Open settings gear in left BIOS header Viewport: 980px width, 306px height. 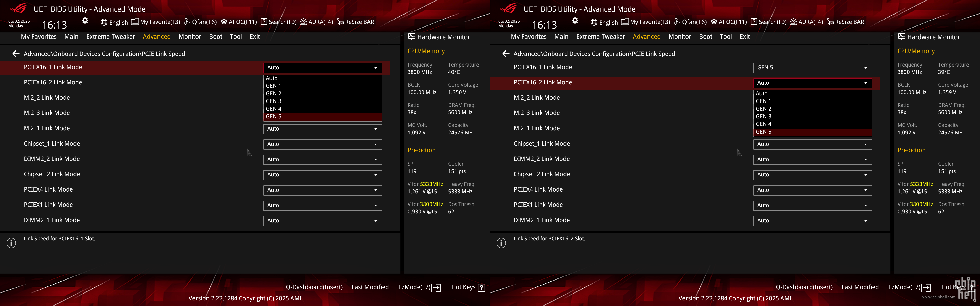point(85,20)
